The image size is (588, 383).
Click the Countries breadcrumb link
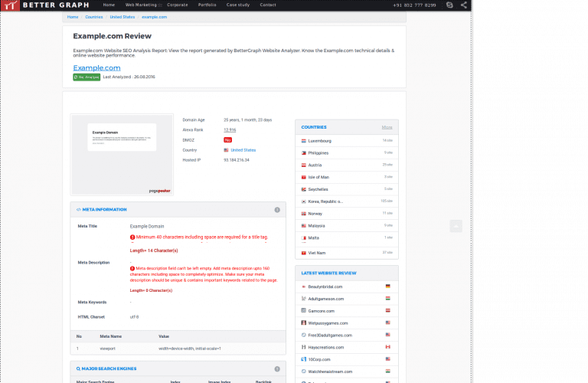point(94,16)
